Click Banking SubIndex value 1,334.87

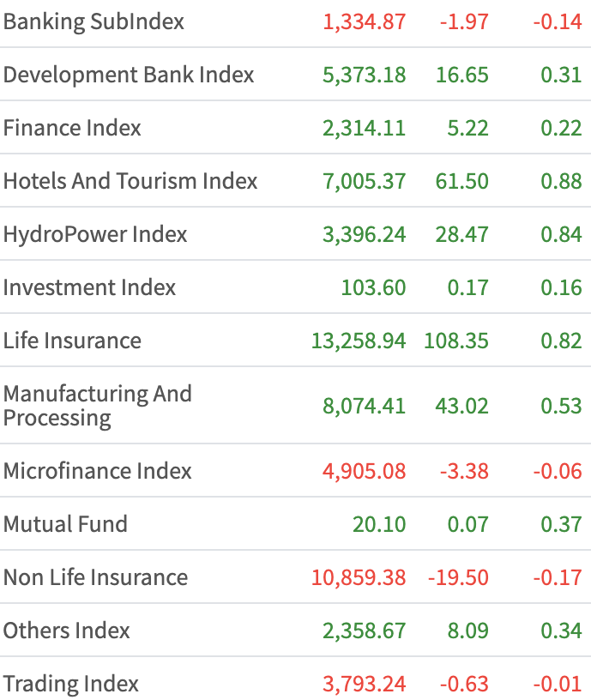[364, 21]
